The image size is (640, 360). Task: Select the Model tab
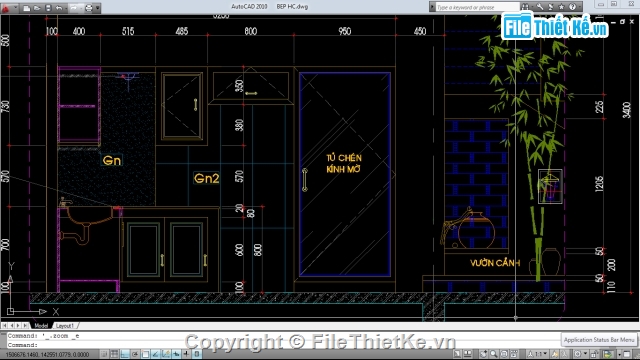[41, 326]
